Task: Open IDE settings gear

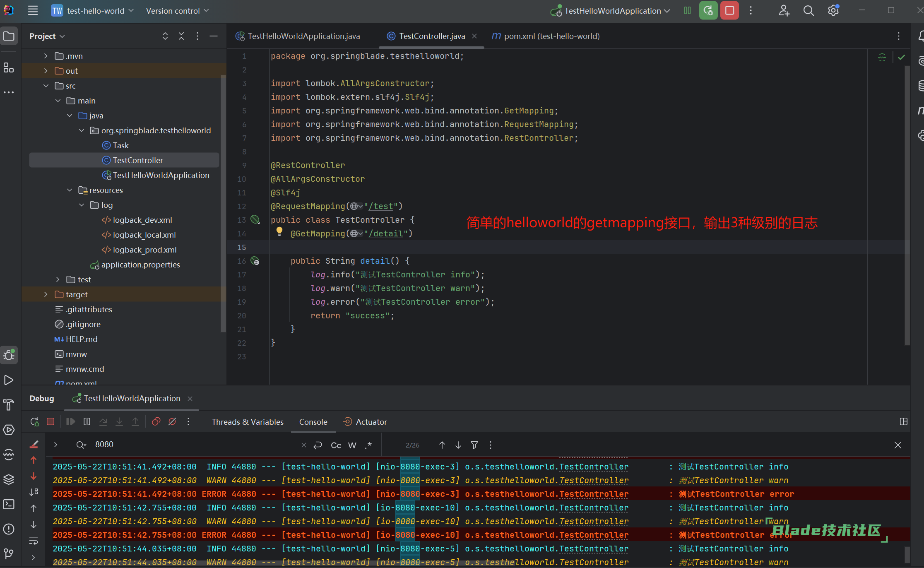Action: (833, 11)
